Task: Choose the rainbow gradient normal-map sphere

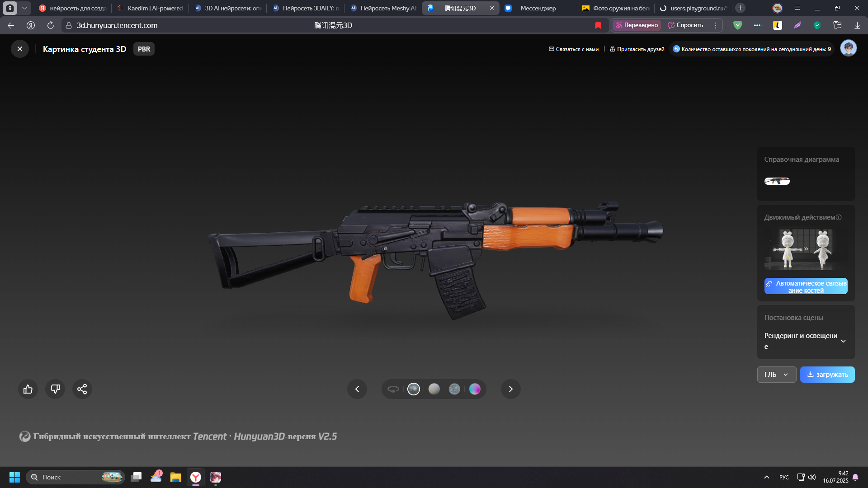Action: (x=475, y=389)
